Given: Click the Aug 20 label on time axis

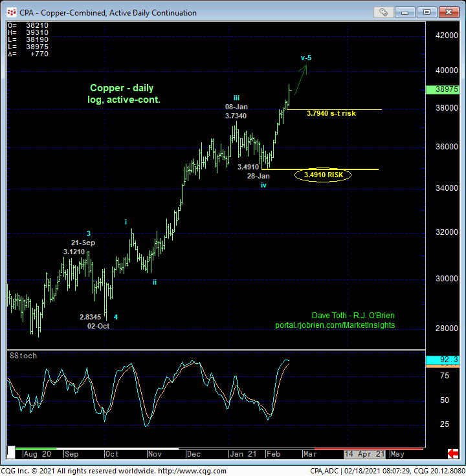Looking at the screenshot, I should (x=39, y=454).
